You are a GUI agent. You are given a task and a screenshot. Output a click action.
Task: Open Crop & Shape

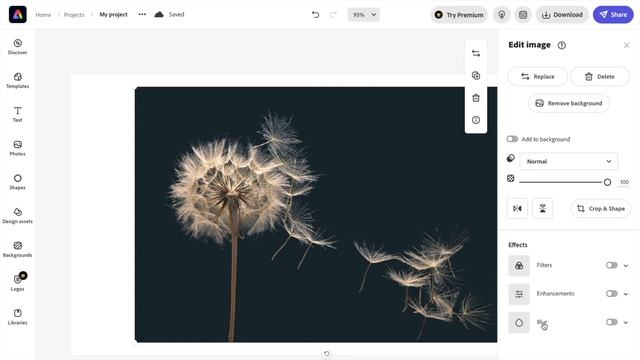[x=600, y=209]
